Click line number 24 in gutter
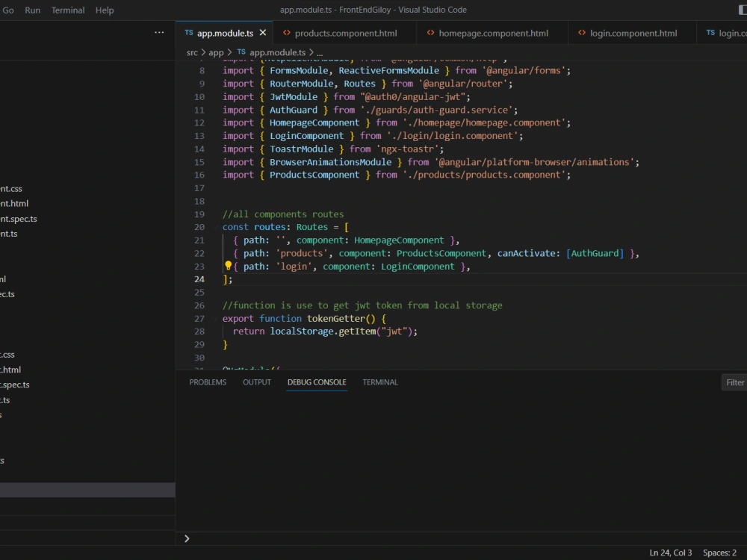Screen dimensions: 747x560 (199, 279)
